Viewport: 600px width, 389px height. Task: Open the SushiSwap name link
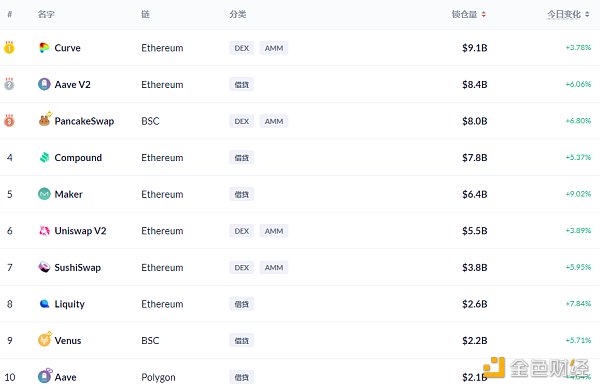(78, 267)
